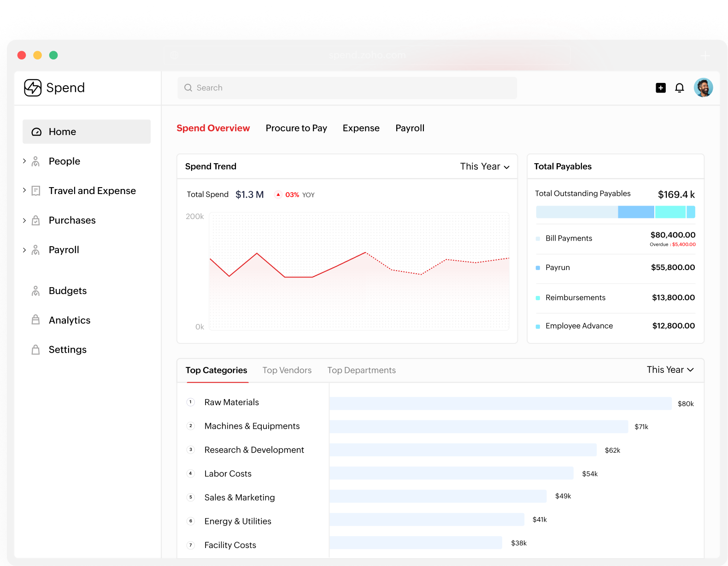Image resolution: width=728 pixels, height=566 pixels.
Task: Click the rank 4 circle badge
Action: point(191,473)
